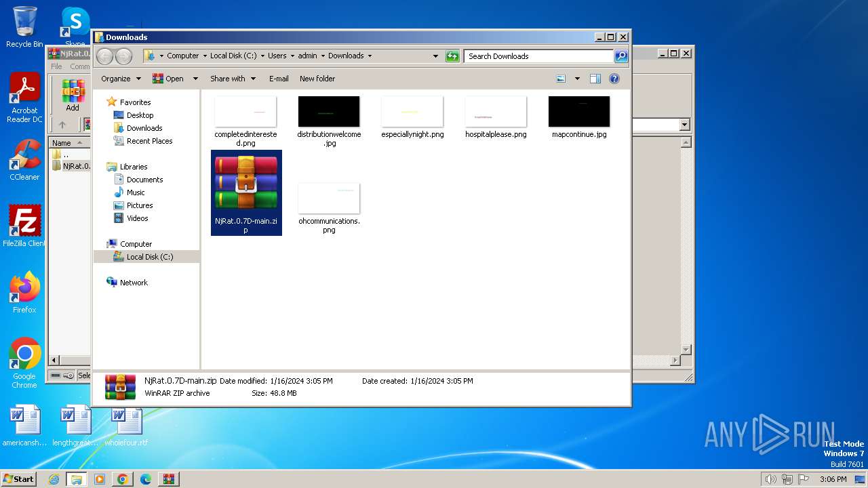
Task: Click the Change your view icon
Action: (x=561, y=79)
